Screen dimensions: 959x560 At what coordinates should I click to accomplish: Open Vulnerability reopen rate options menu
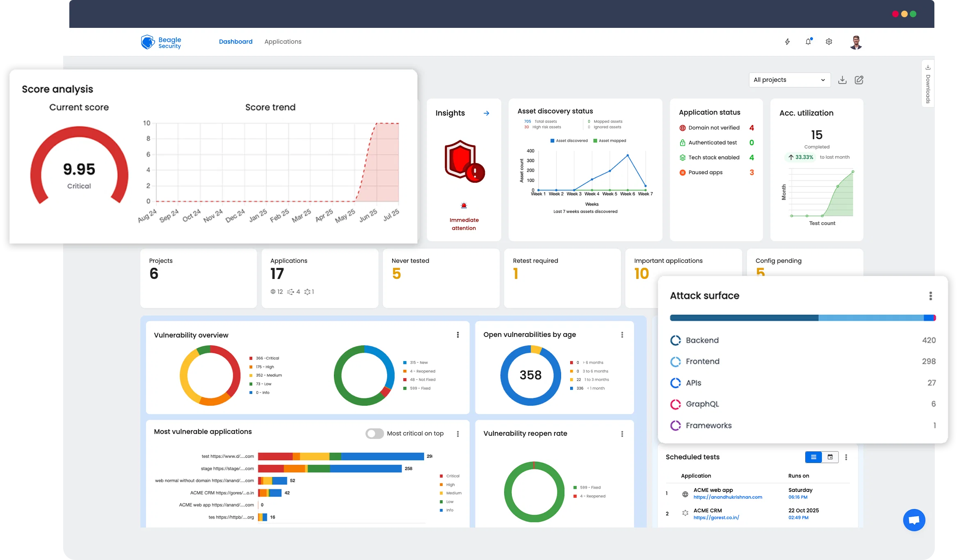[622, 434]
